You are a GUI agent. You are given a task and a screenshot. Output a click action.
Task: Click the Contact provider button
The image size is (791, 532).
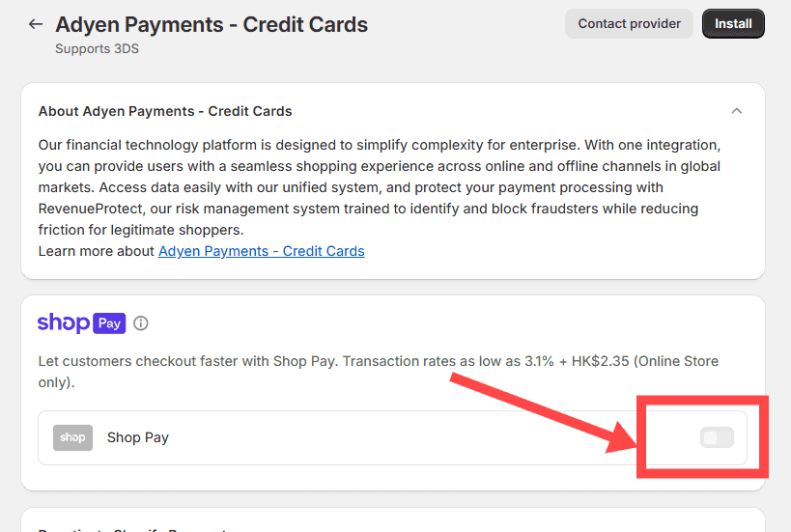pos(630,24)
